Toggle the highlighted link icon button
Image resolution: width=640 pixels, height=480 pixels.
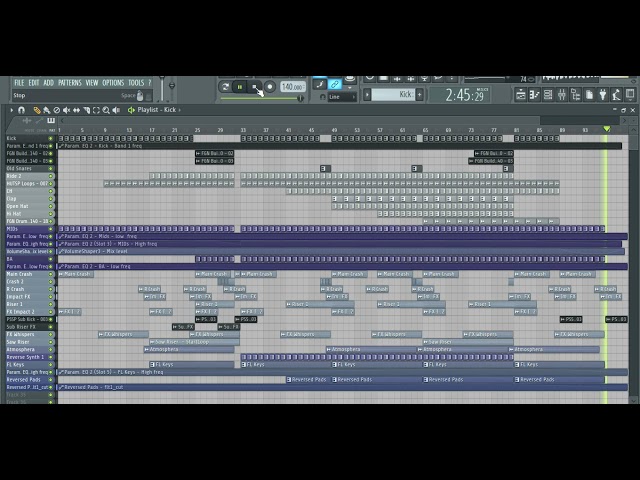coord(335,84)
